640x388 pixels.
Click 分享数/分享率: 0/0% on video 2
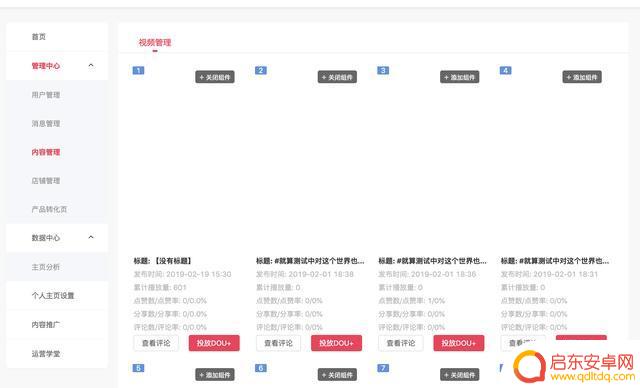click(289, 314)
